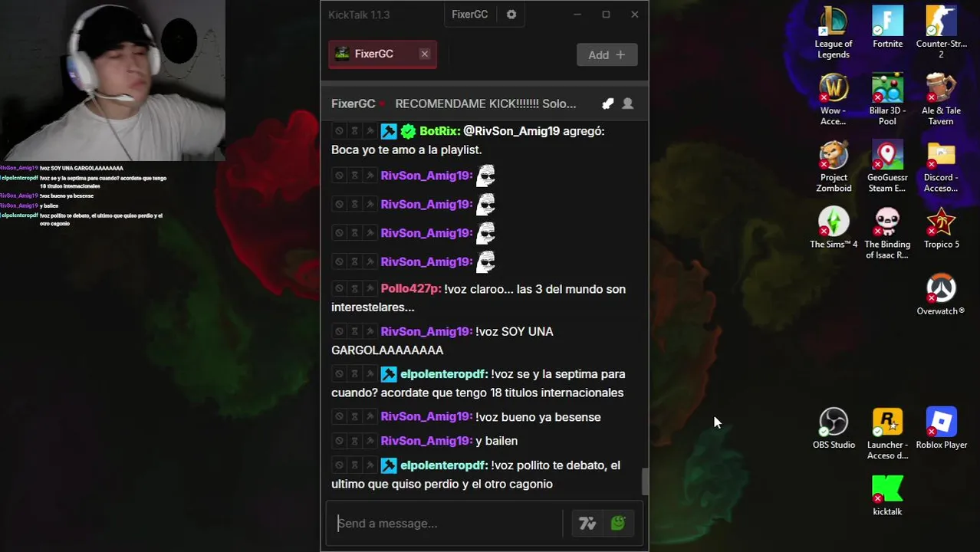Add a new chatroom with Add button
The image size is (980, 552).
click(x=607, y=54)
